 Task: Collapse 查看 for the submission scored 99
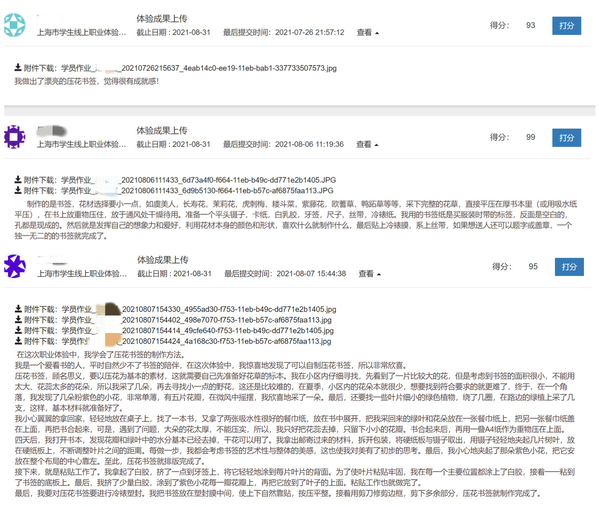367,144
